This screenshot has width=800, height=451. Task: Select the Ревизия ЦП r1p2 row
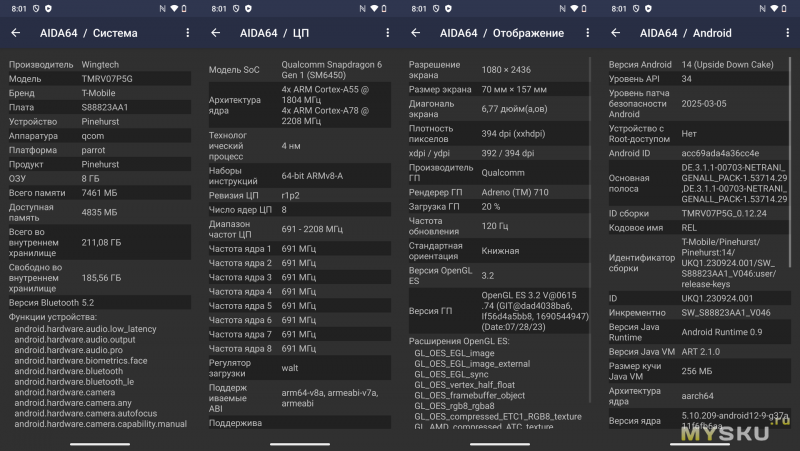coord(299,195)
